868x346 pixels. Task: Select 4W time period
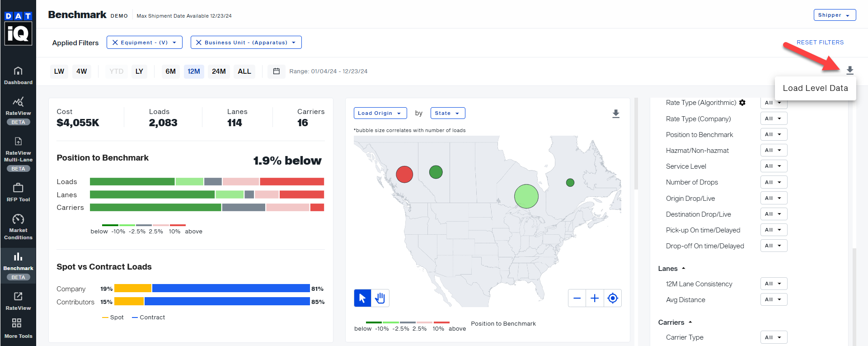[82, 71]
